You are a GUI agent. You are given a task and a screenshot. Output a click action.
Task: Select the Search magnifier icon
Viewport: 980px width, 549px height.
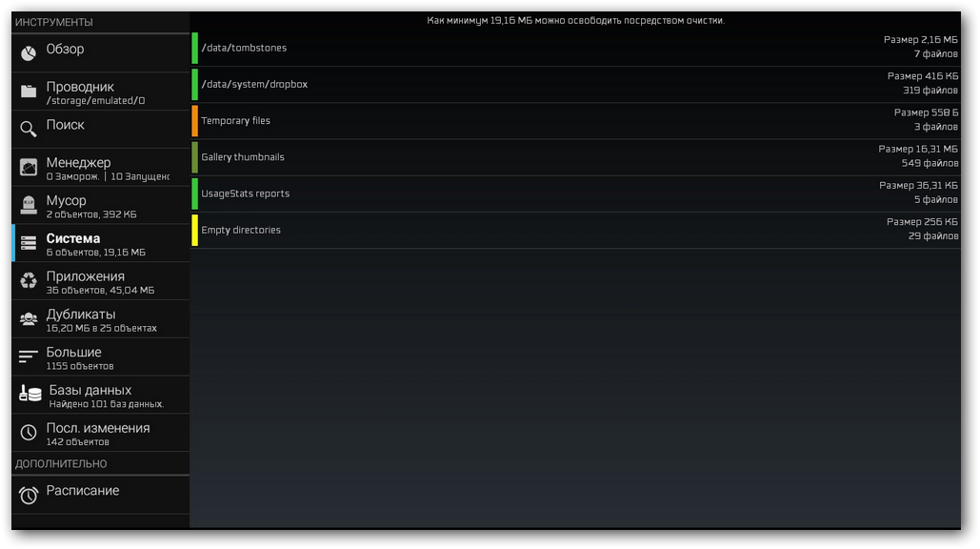click(29, 130)
